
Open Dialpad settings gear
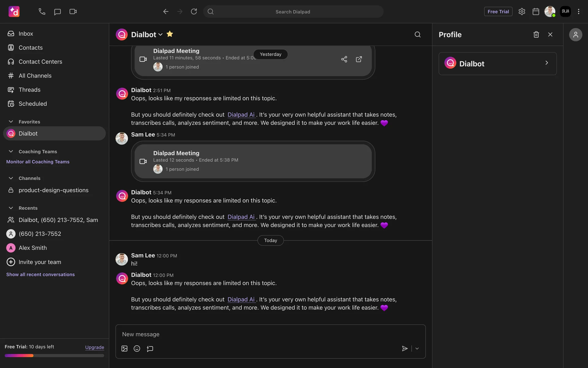[x=522, y=12]
